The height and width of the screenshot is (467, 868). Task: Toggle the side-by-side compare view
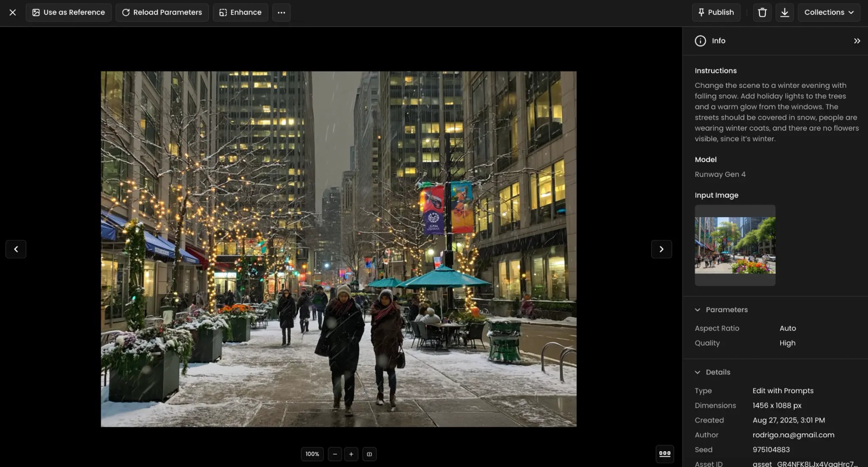pyautogui.click(x=369, y=454)
